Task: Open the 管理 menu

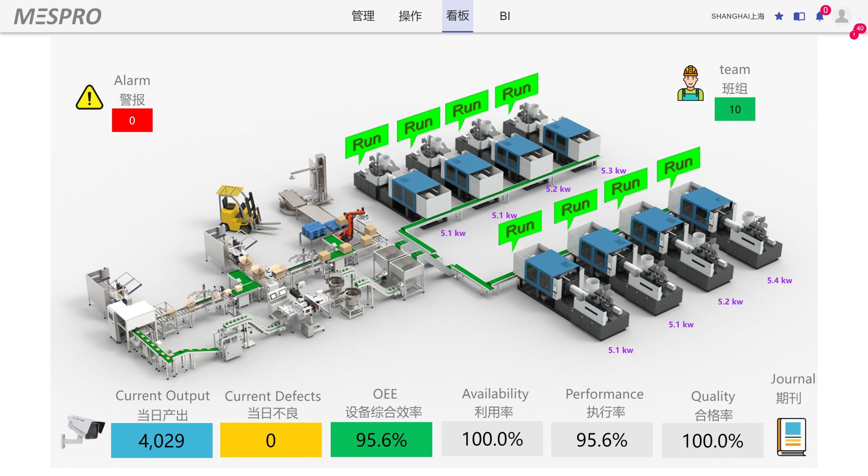Action: click(x=363, y=16)
